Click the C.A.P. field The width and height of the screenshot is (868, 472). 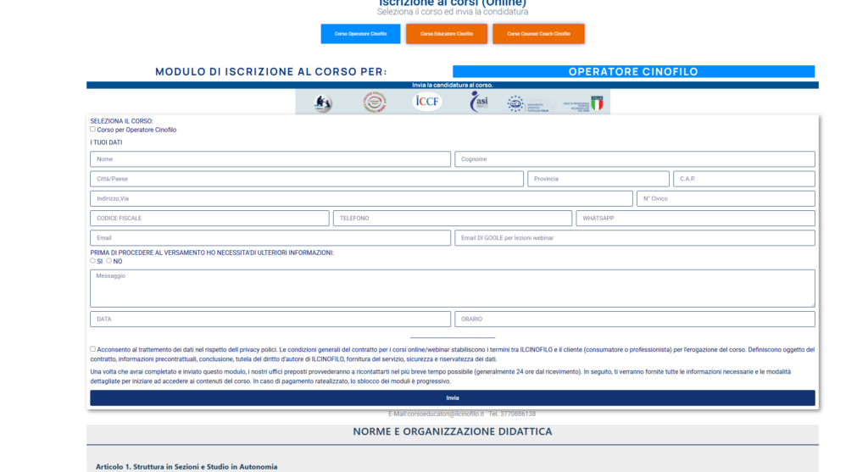tap(744, 179)
